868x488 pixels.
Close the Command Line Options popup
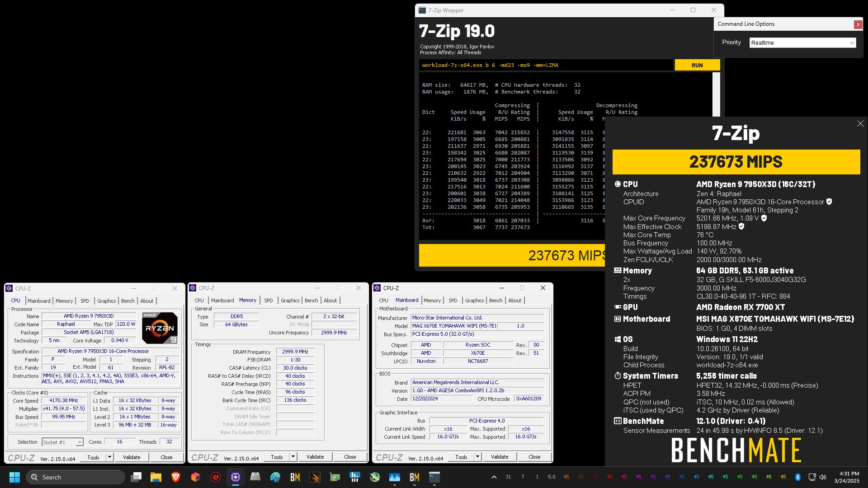click(858, 24)
